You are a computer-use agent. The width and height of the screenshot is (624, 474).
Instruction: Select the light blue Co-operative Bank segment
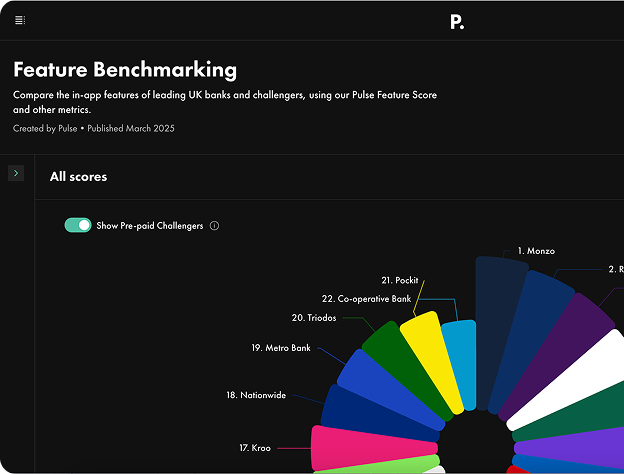(x=461, y=360)
